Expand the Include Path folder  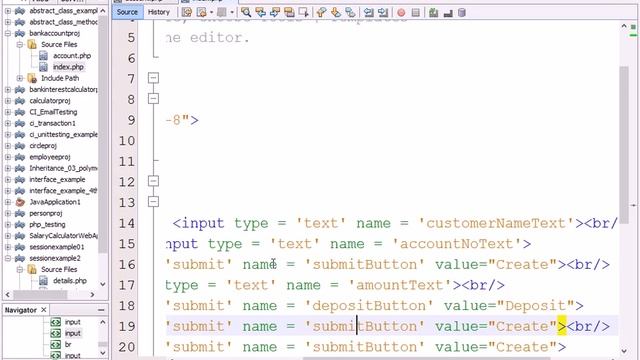[20, 78]
